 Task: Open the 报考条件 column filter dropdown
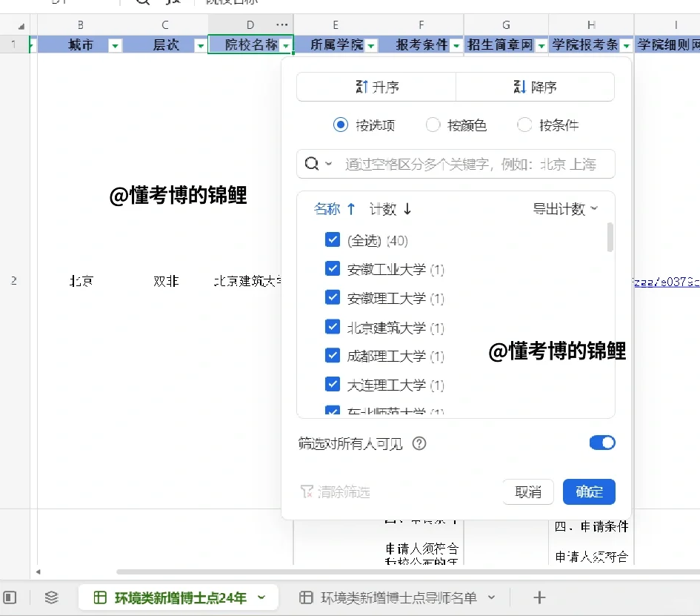456,45
